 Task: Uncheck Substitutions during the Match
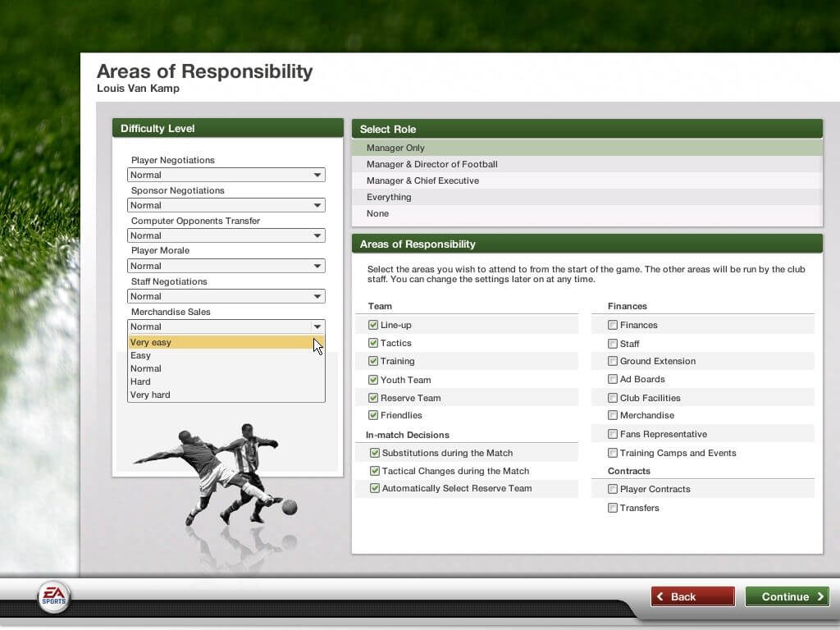tap(375, 453)
